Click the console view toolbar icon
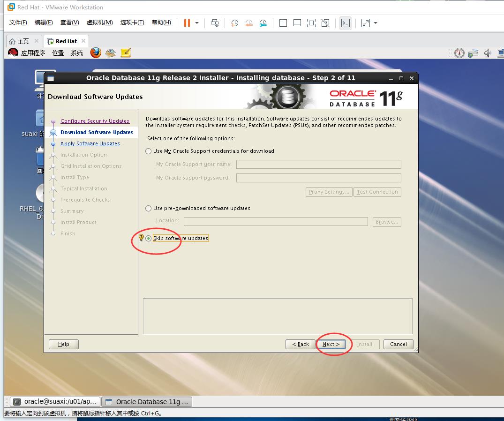This screenshot has width=504, height=421. pos(346,23)
